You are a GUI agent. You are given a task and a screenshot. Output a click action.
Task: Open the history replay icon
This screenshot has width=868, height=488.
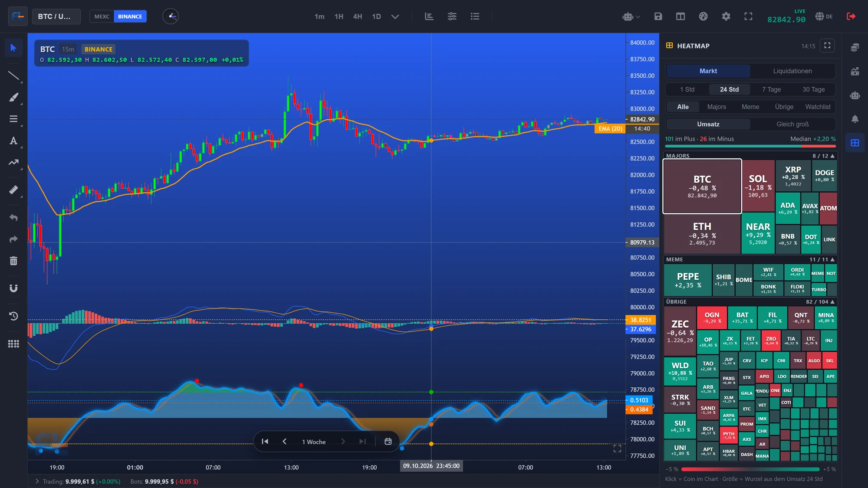(x=13, y=316)
